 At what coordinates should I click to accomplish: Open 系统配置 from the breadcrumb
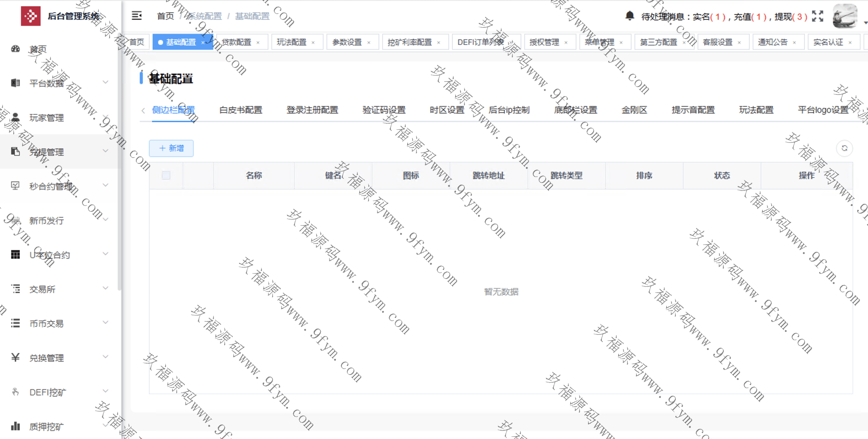click(205, 16)
